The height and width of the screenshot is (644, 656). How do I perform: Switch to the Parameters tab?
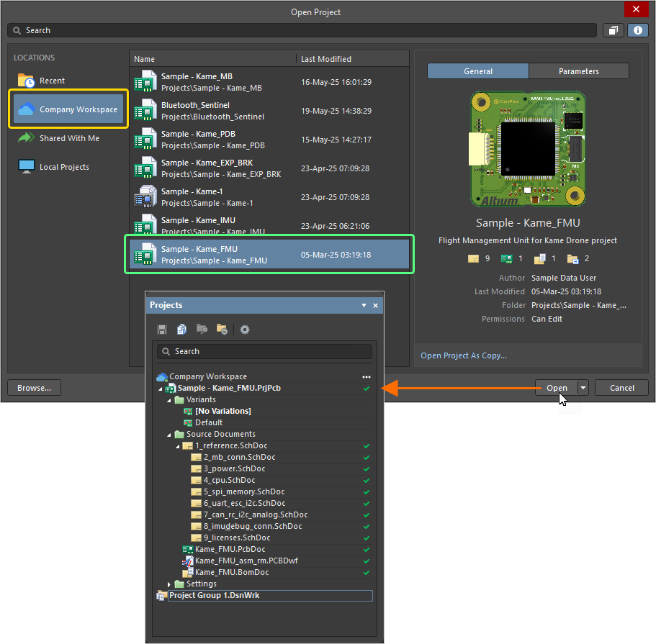pos(579,71)
